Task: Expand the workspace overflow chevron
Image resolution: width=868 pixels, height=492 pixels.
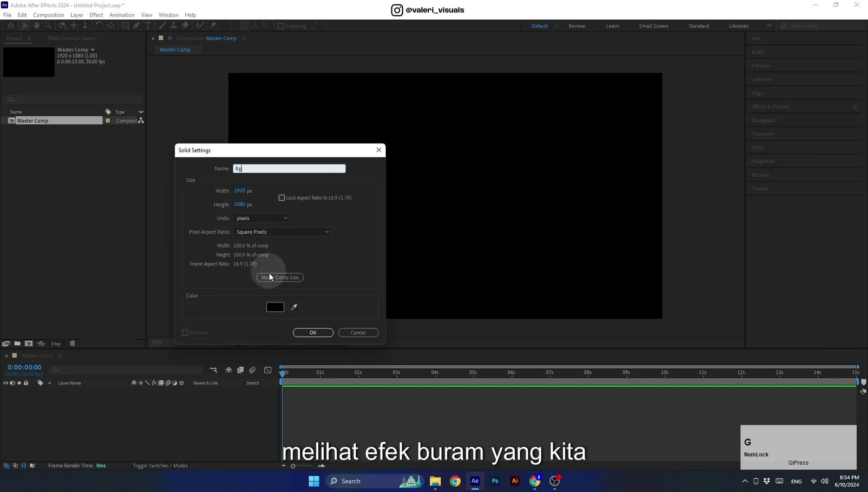Action: point(769,26)
